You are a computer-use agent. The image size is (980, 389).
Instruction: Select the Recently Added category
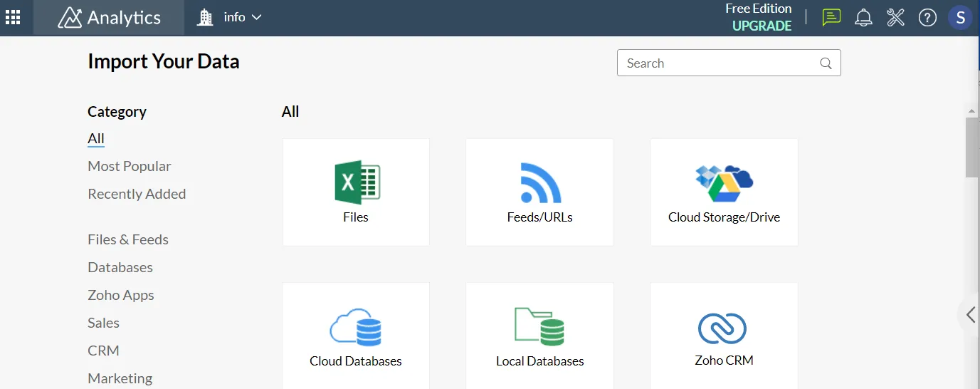137,194
